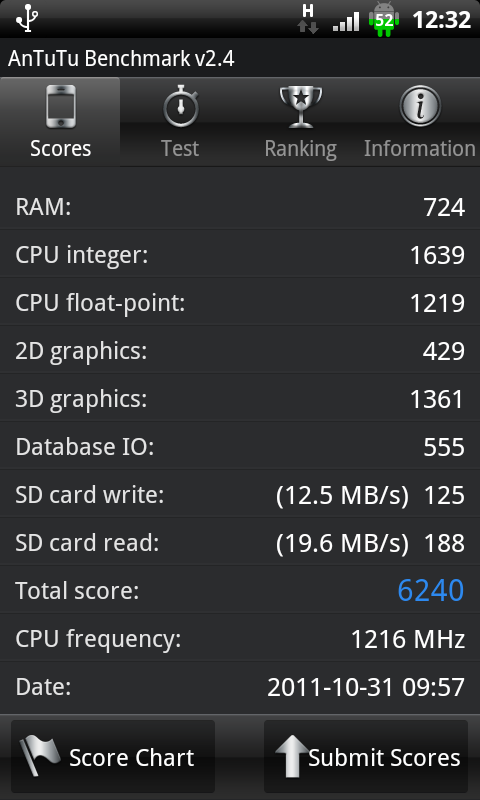The image size is (480, 800).
Task: Switch to the Test tab label
Action: coord(180,148)
